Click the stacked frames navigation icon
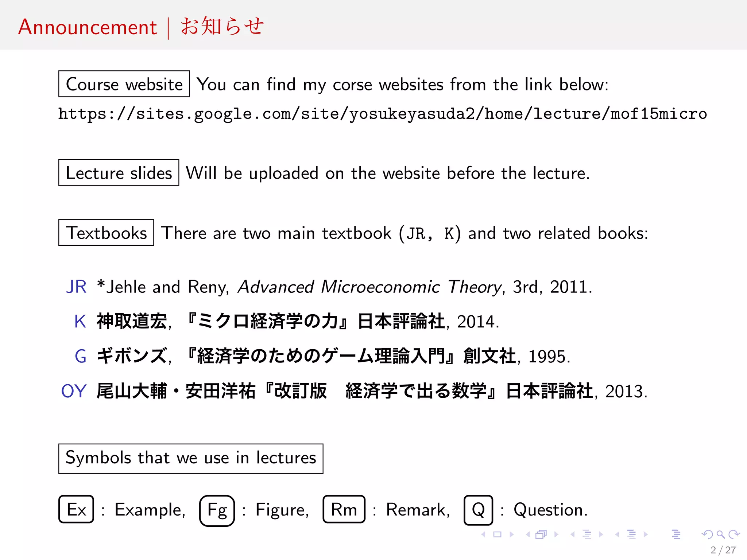The width and height of the screenshot is (747, 560). (x=541, y=534)
